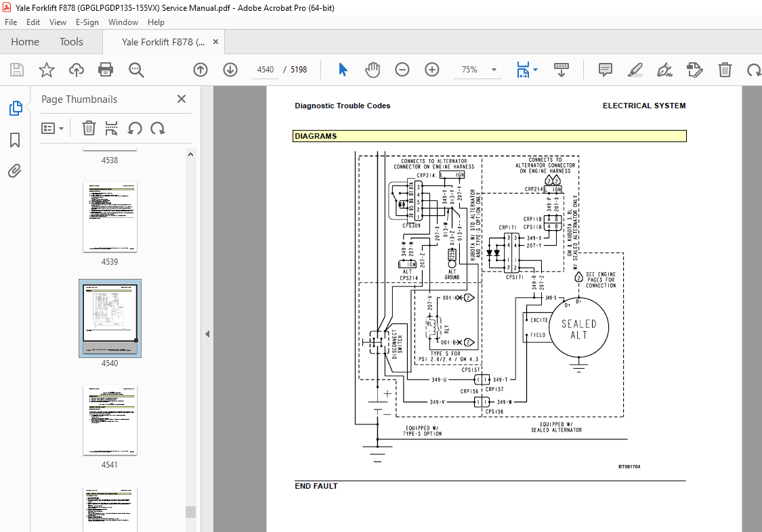Image resolution: width=762 pixels, height=532 pixels.
Task: Open the Window menu
Action: coord(123,22)
